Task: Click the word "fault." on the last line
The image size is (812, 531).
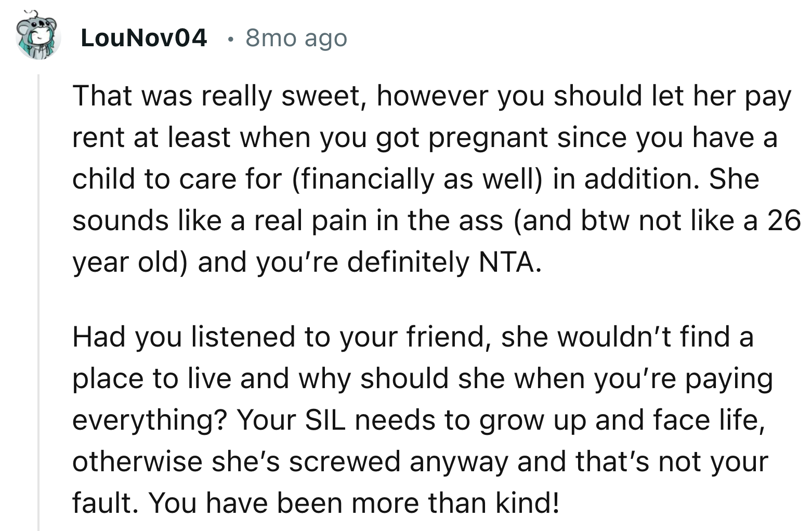Action: [x=106, y=503]
